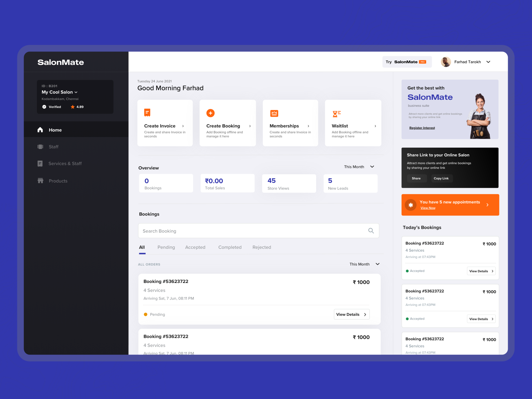Open Memberships via its card icon
Viewport: 532px width, 399px height.
[274, 113]
